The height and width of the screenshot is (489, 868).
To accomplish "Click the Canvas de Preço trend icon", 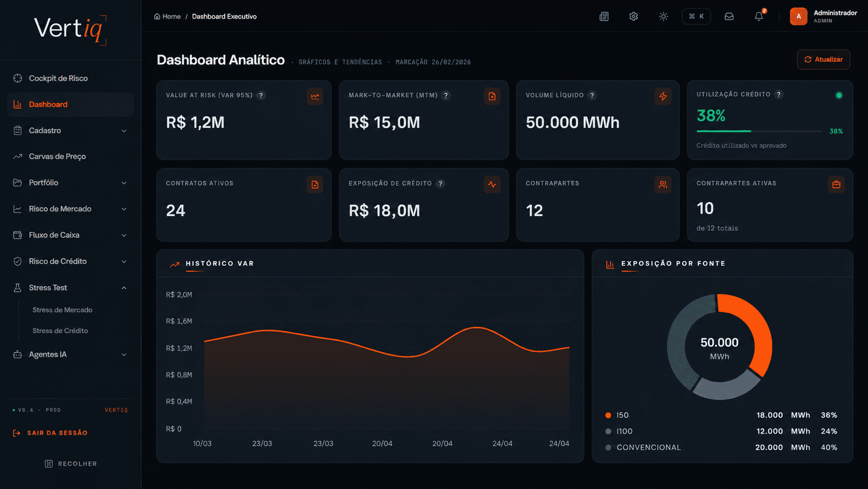I will pos(18,156).
